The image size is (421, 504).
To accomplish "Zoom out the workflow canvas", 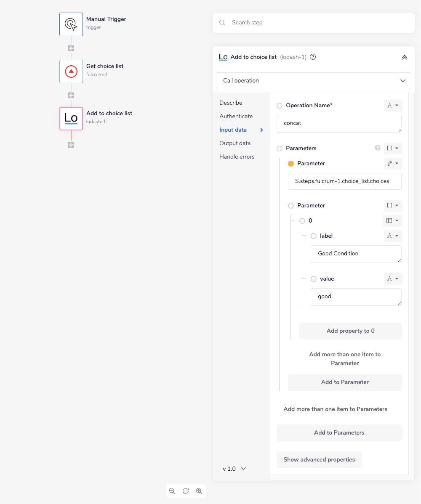I will (x=172, y=491).
